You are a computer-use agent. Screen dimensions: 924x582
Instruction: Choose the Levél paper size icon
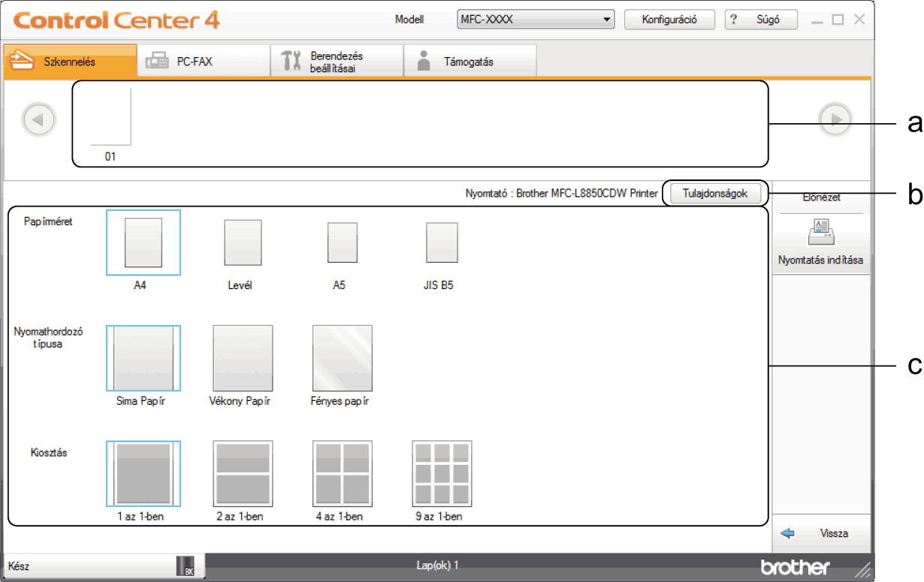243,243
